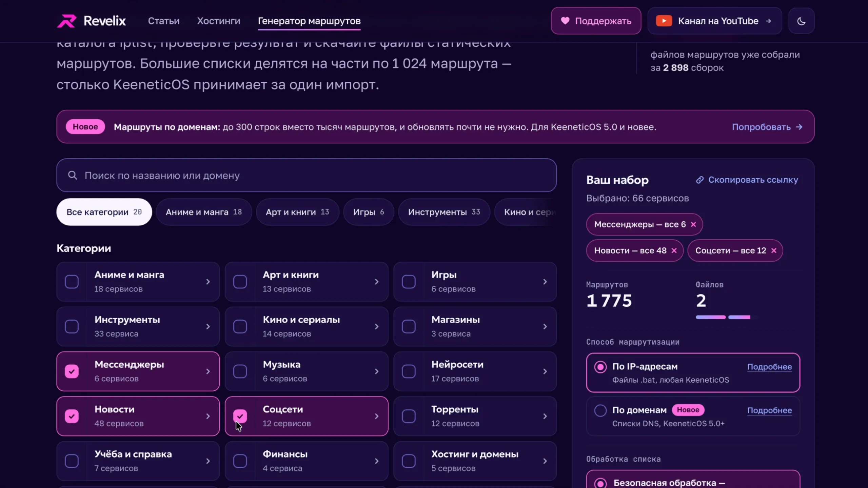Check the Нейросети checkbox
Screen dimensions: 868x488
click(x=409, y=371)
